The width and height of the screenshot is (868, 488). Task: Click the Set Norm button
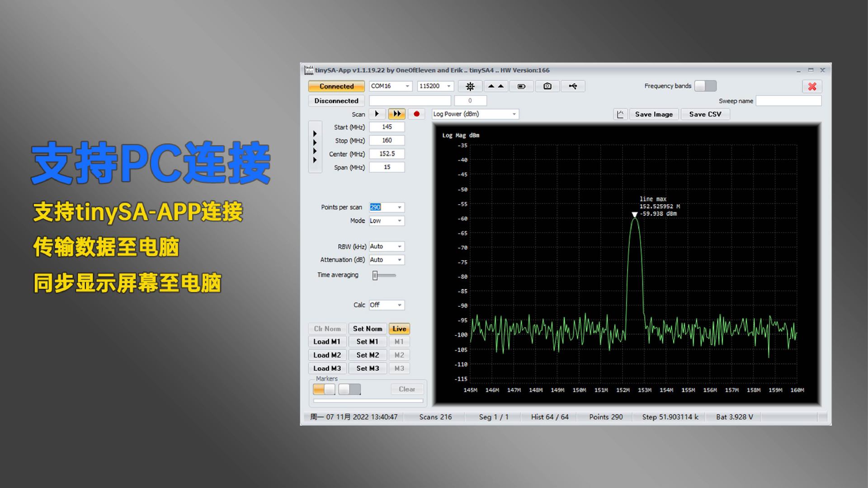[x=367, y=328]
